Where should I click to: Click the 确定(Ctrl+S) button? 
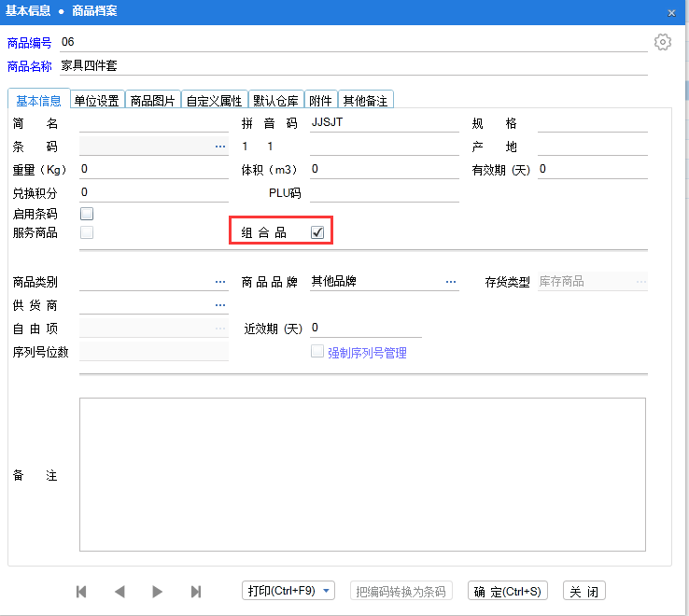click(508, 592)
